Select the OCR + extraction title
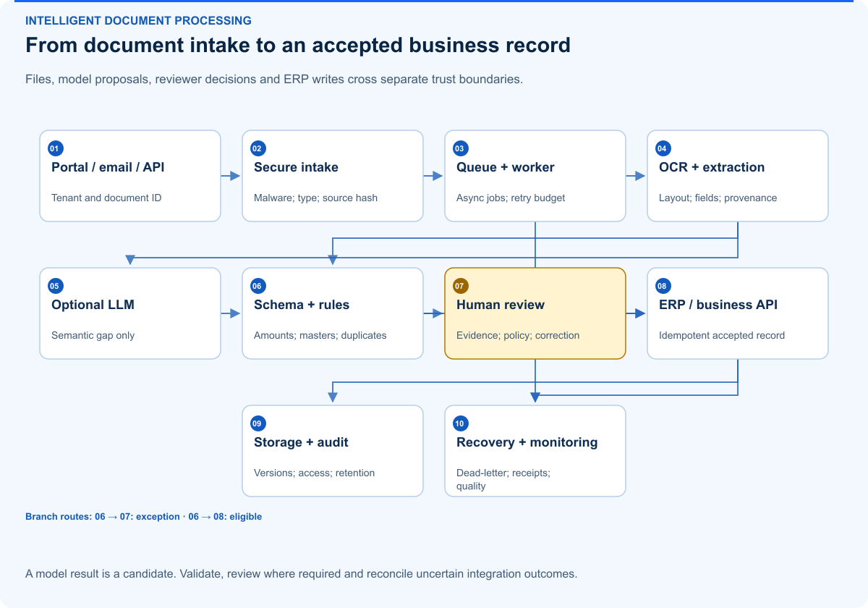This screenshot has width=868, height=608. (x=712, y=167)
